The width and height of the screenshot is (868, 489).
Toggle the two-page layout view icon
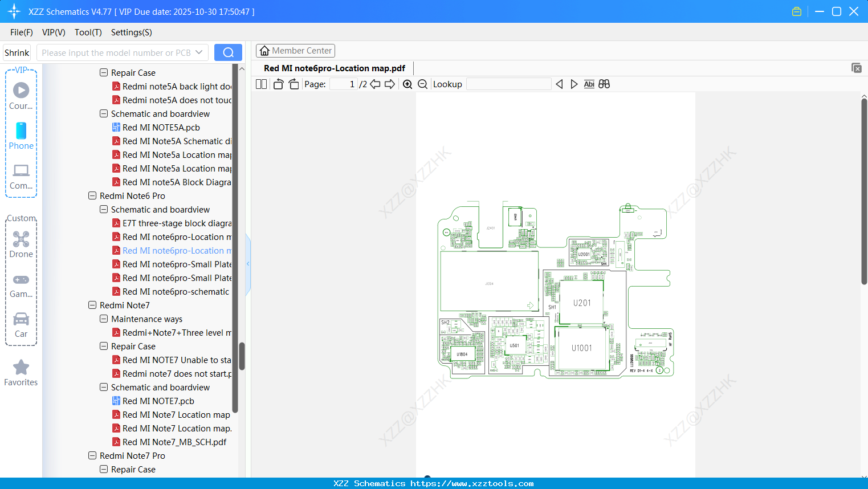pos(262,84)
